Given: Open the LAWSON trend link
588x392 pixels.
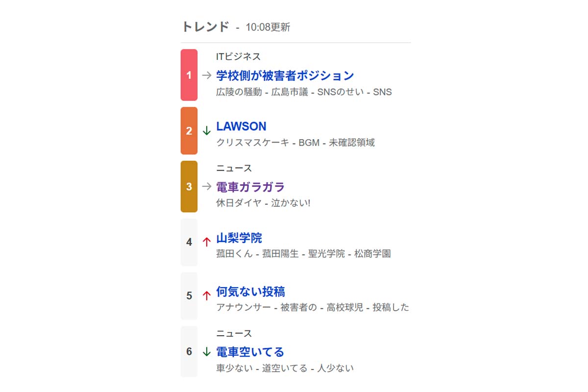Looking at the screenshot, I should (241, 126).
